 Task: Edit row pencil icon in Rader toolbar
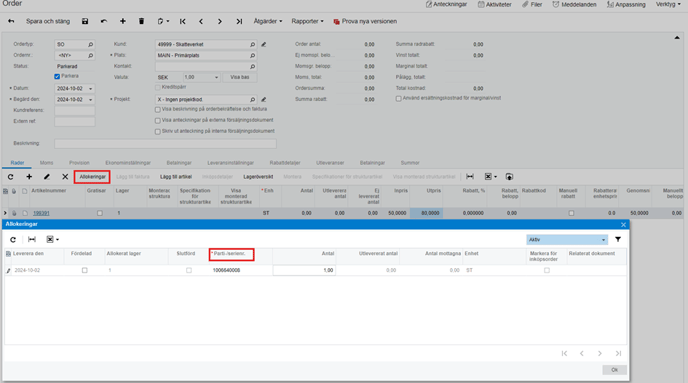47,176
